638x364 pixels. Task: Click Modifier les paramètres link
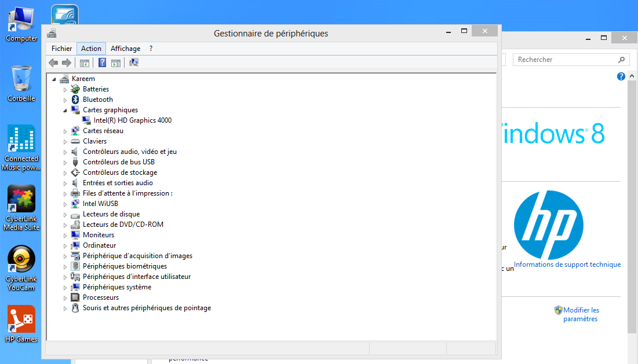[x=581, y=314]
